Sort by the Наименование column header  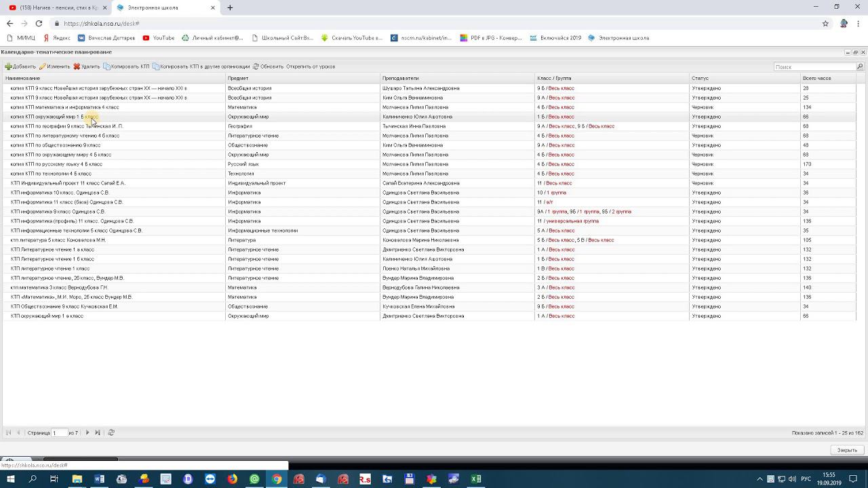coord(114,78)
